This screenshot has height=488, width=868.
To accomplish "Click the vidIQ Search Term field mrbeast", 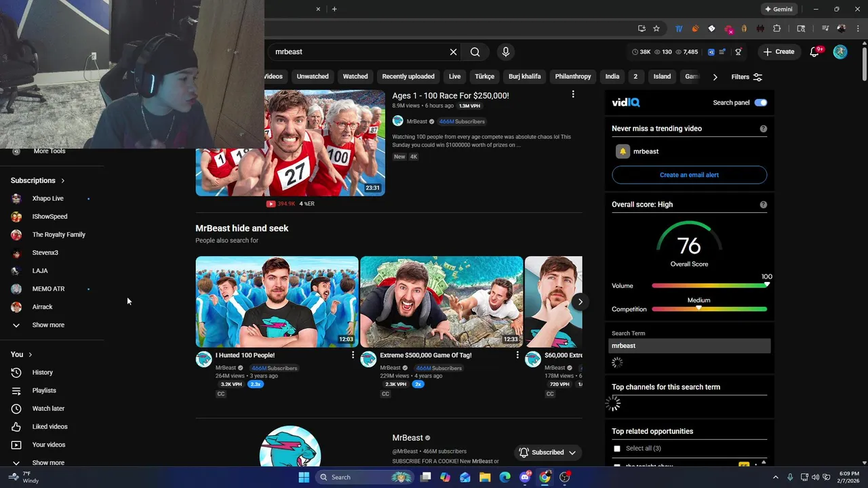I will (x=690, y=346).
